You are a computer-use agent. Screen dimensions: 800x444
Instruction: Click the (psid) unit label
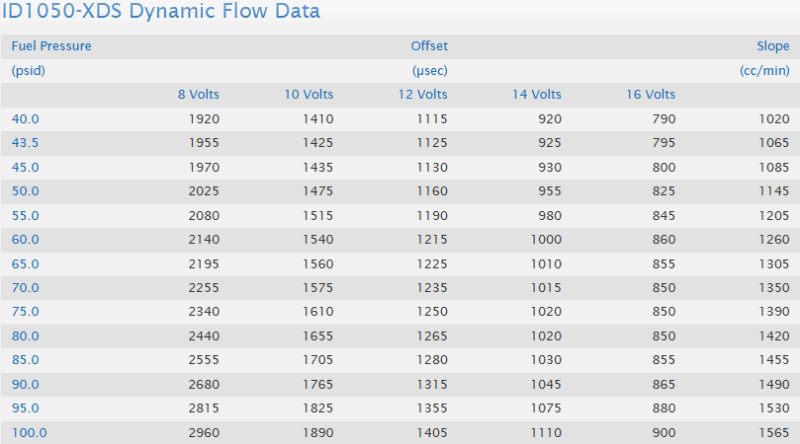pos(29,71)
